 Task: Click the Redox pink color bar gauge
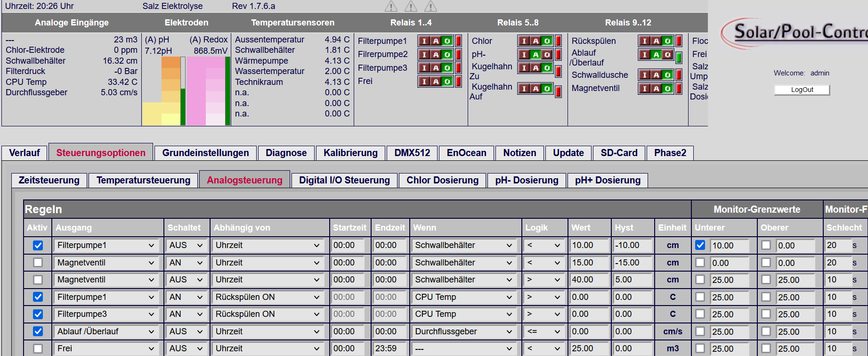[x=208, y=91]
